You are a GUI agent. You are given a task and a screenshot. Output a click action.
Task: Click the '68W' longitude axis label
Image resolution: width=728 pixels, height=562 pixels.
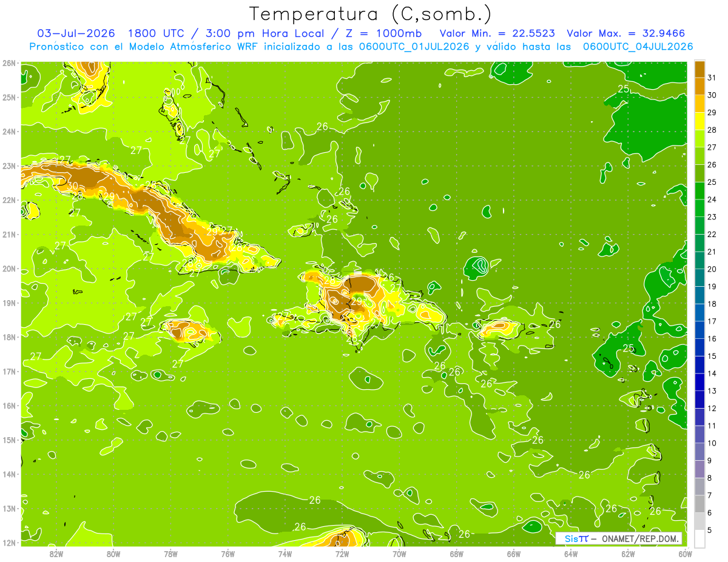tap(457, 553)
